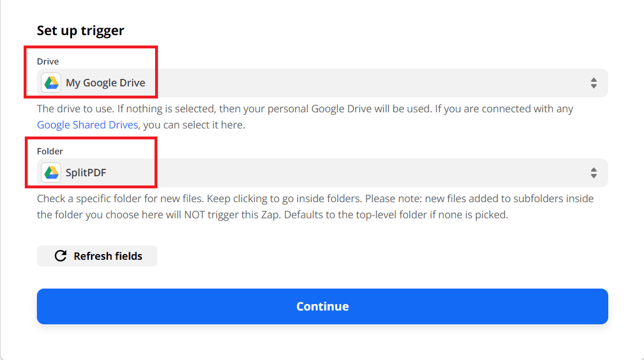Screen dimensions: 644x360
Task: Click the up/down arrows on Folder selector
Action: click(x=593, y=173)
